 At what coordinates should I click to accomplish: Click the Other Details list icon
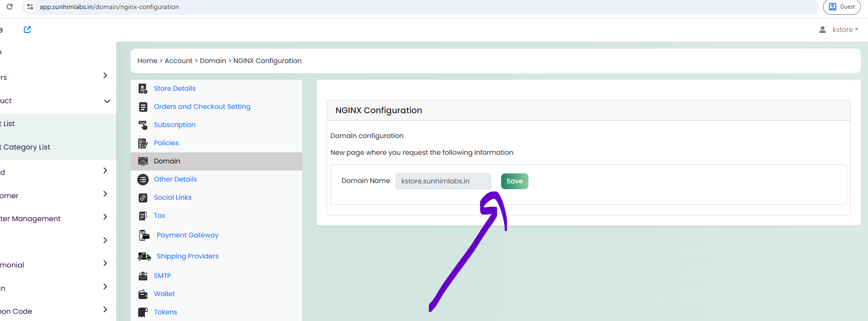143,180
